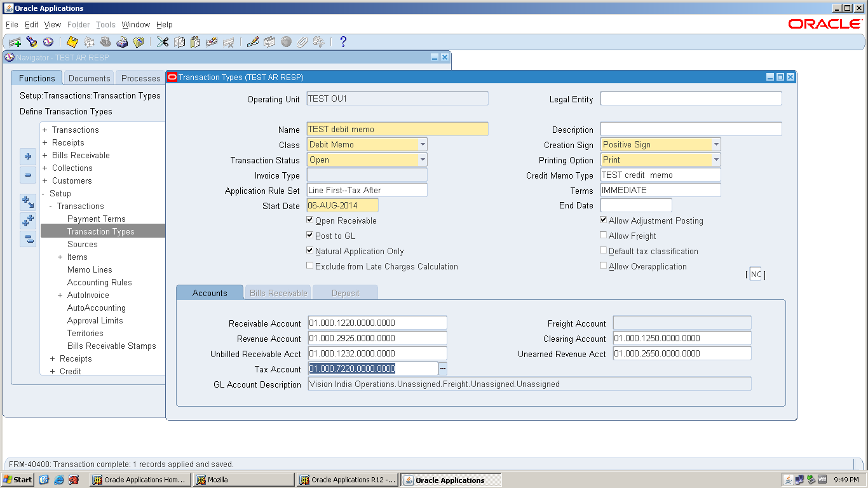Click the Java icon in system tray
Viewport: 868px width, 488px height.
click(x=788, y=480)
